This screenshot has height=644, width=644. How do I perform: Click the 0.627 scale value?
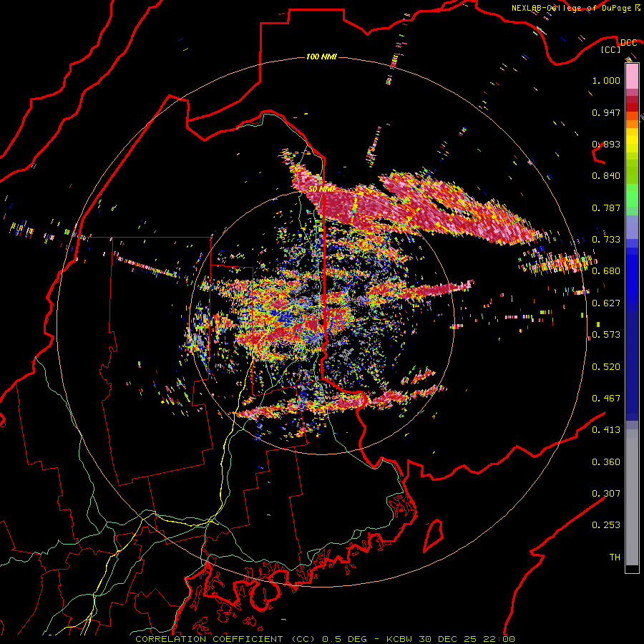tap(606, 303)
